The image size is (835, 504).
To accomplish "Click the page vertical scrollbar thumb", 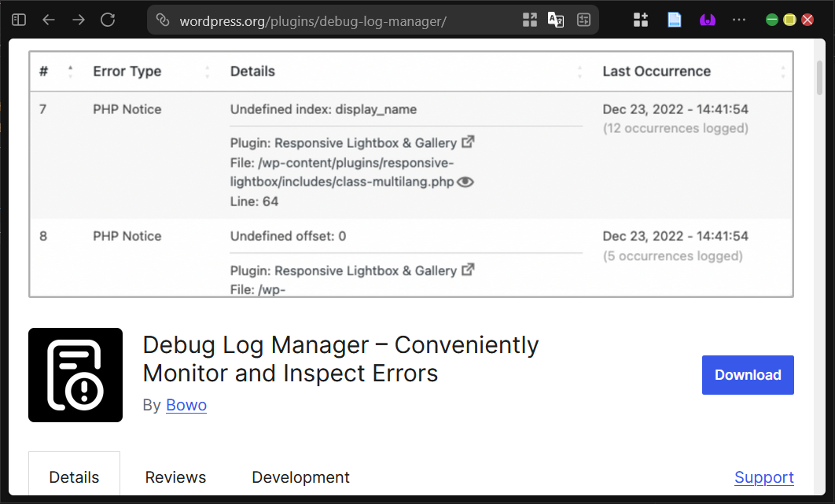I will point(819,78).
